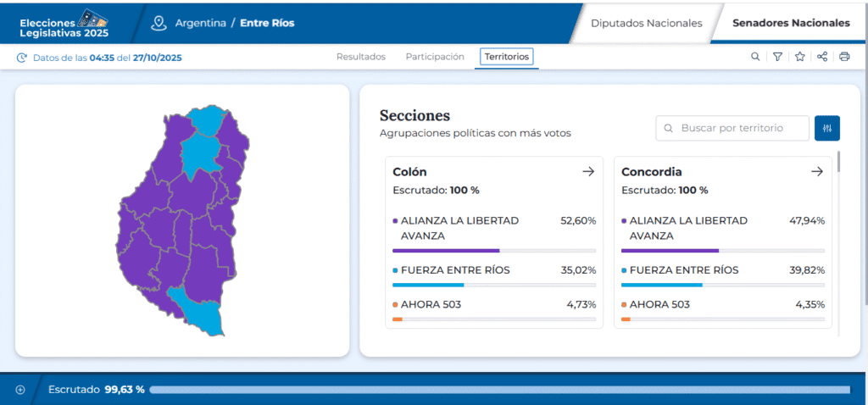Click the refresh clock icon beside data time
This screenshot has height=405, width=868.
[22, 58]
